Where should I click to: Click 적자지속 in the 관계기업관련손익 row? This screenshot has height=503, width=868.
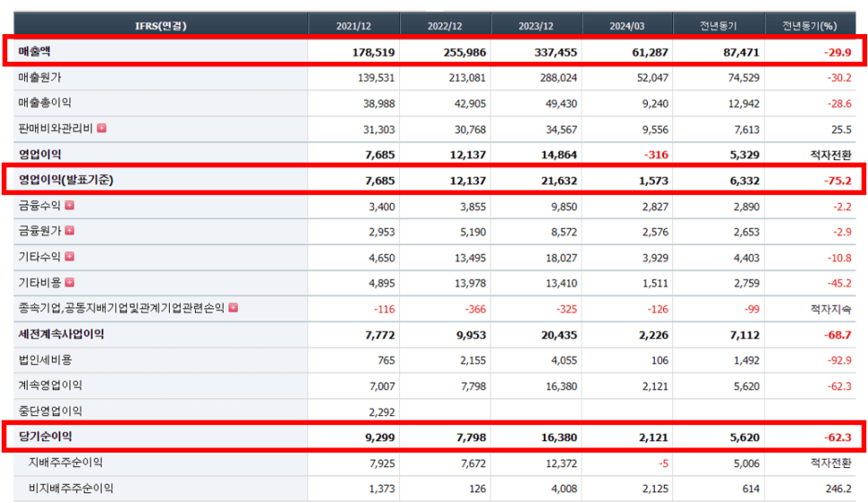point(831,309)
